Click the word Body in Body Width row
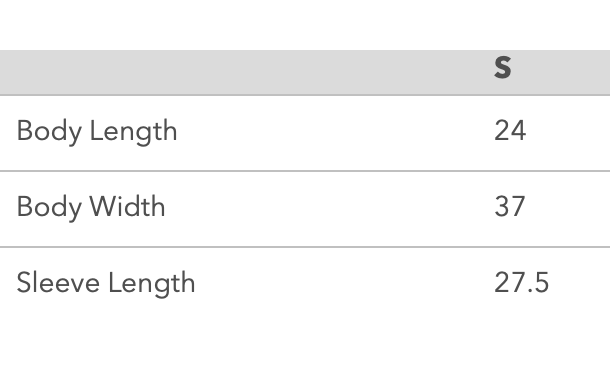Image resolution: width=610 pixels, height=386 pixels. pyautogui.click(x=49, y=207)
